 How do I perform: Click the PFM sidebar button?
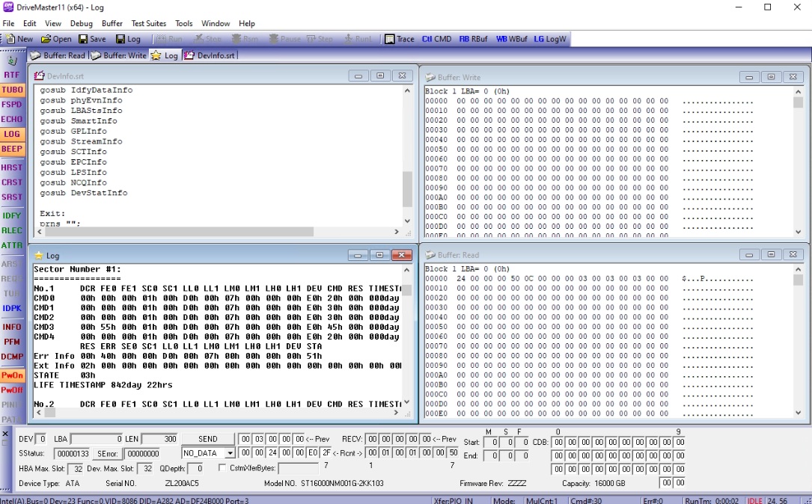pyautogui.click(x=12, y=342)
